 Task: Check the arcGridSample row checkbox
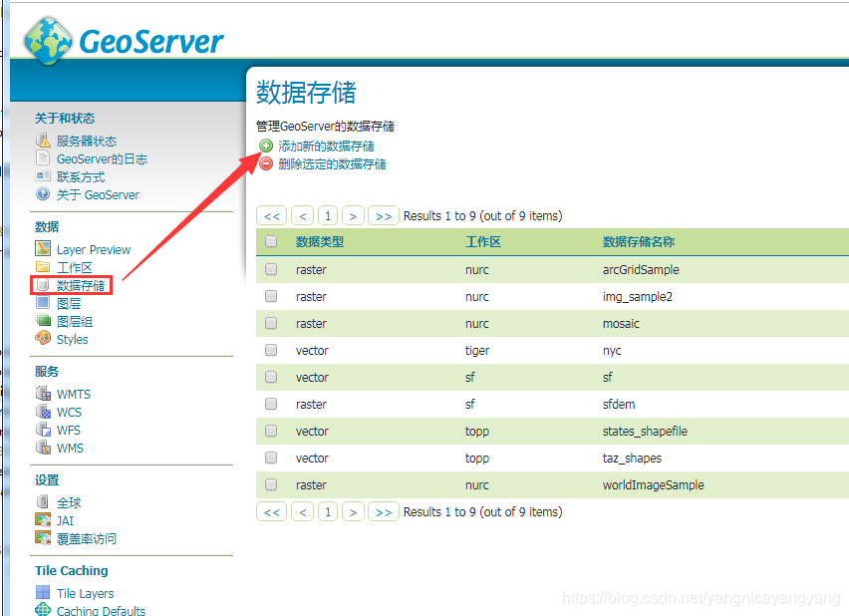(271, 269)
